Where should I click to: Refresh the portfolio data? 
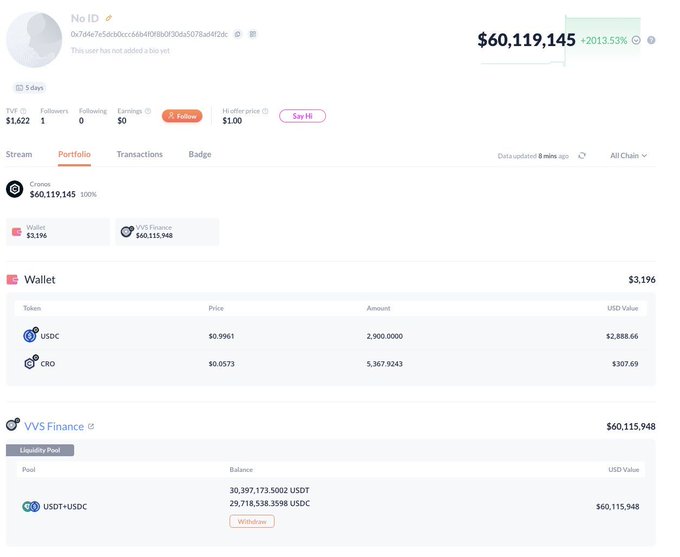(x=582, y=156)
